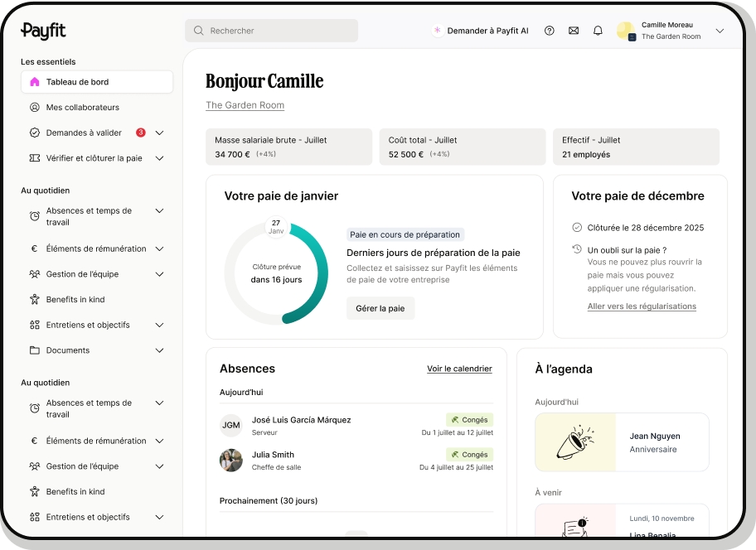This screenshot has height=550, width=756.
Task: Expand the Documents chevron
Action: [x=160, y=350]
